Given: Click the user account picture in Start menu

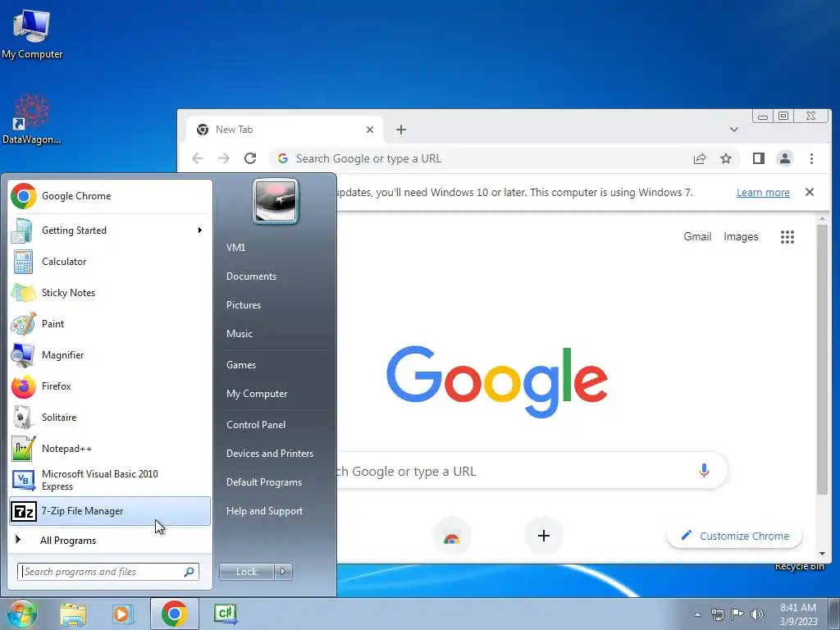Looking at the screenshot, I should tap(276, 201).
